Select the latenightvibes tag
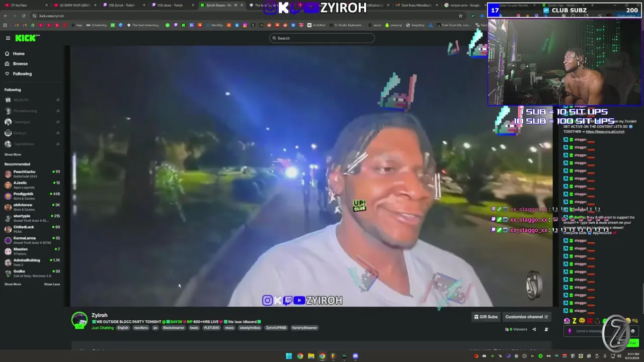 (x=250, y=328)
